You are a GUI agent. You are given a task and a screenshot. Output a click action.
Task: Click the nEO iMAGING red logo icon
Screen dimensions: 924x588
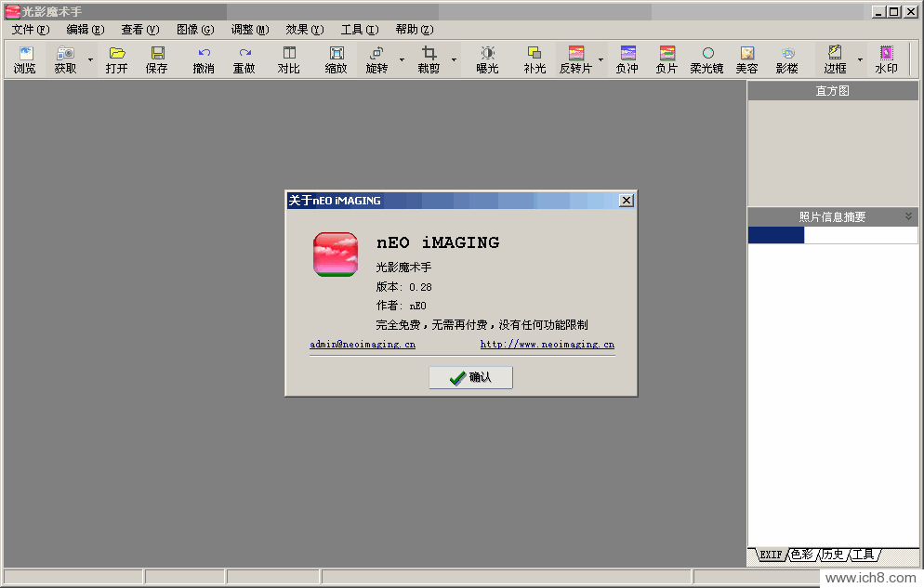coord(336,255)
